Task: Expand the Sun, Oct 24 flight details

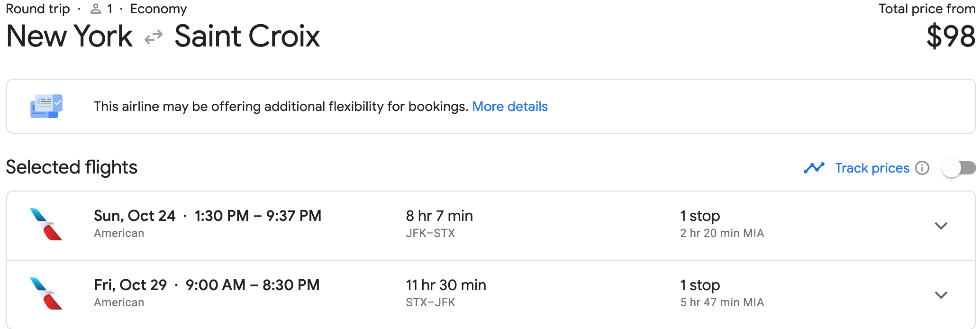Action: pos(941,226)
